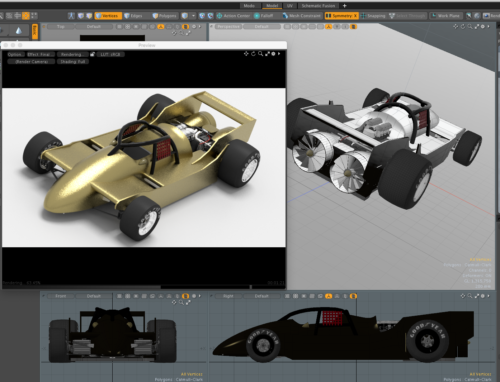Open the Action Center menu
This screenshot has height=382, width=500.
(x=234, y=16)
